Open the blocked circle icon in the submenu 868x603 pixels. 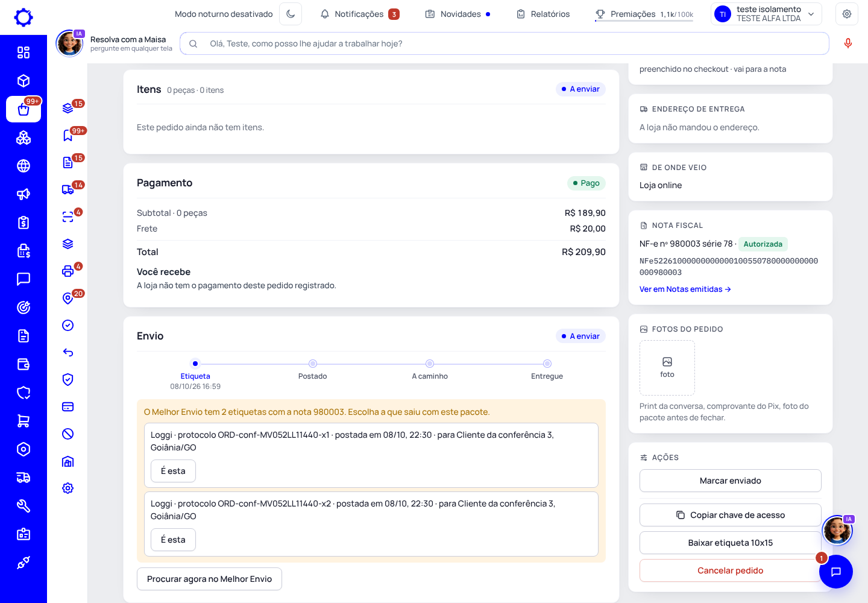pos(68,434)
